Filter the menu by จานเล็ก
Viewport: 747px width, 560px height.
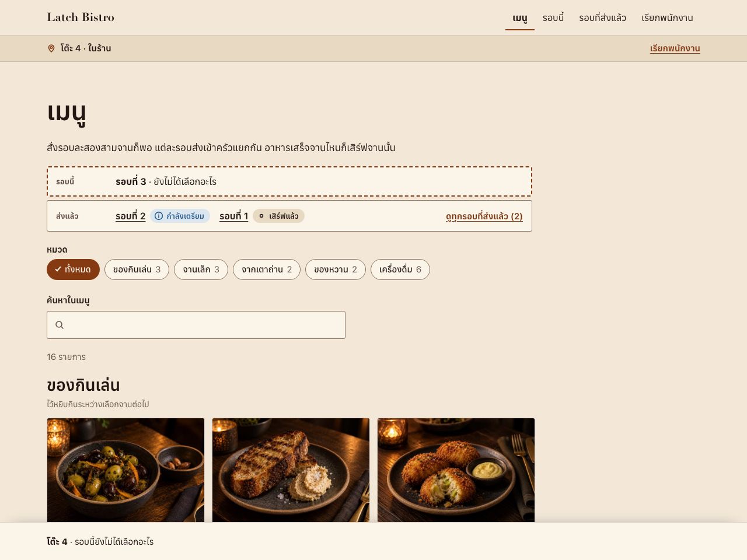(x=201, y=269)
